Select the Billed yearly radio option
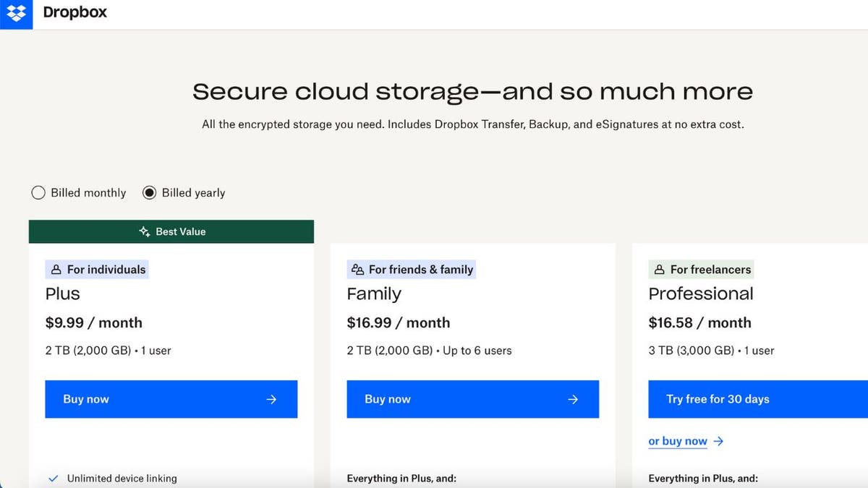The image size is (868, 488). pyautogui.click(x=149, y=193)
